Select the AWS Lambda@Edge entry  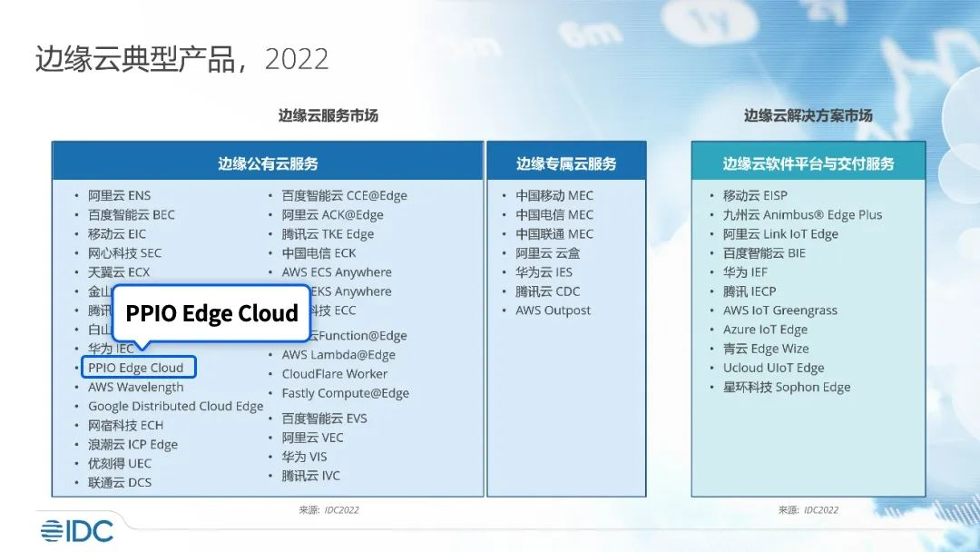338,355
